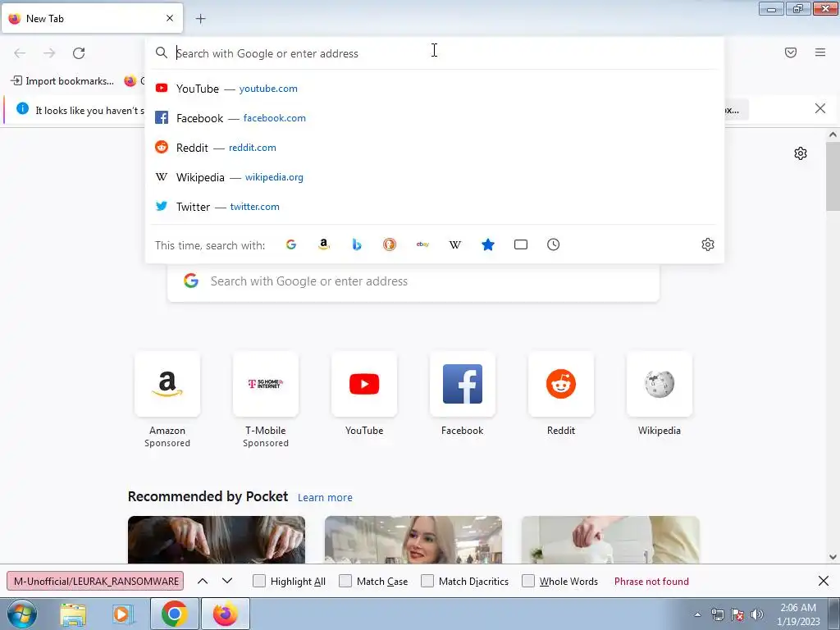The image size is (840, 630).
Task: Click Firefox taskbar button
Action: tap(225, 614)
